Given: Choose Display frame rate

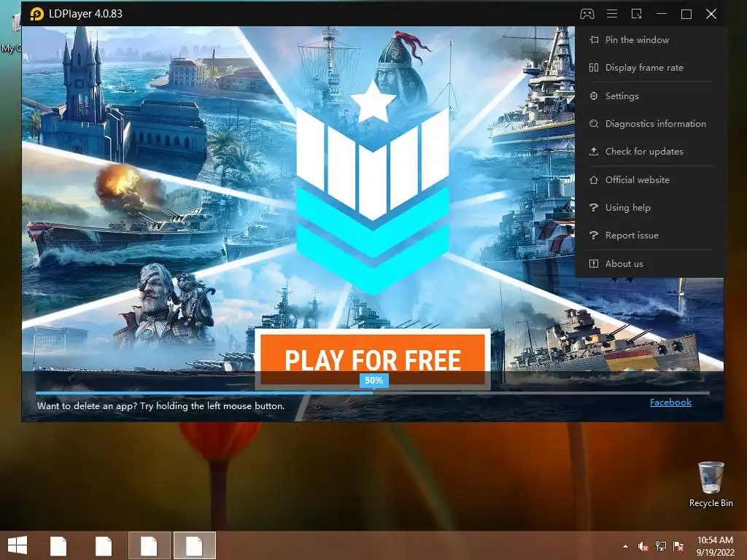Looking at the screenshot, I should (x=650, y=68).
